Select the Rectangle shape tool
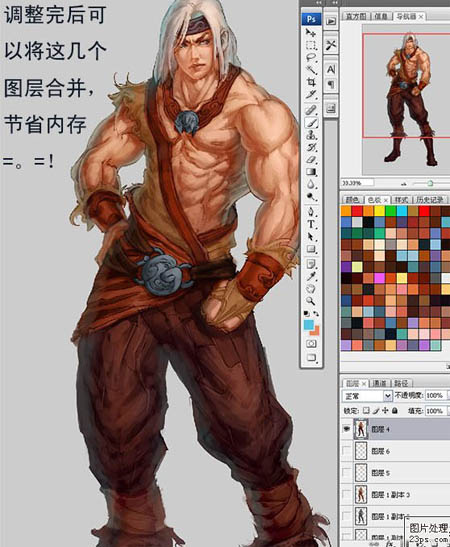Image resolution: width=450 pixels, height=547 pixels. click(311, 249)
